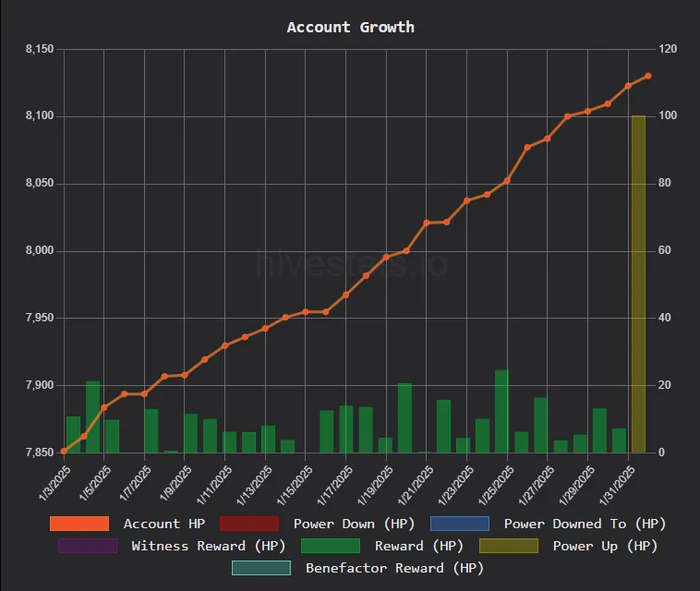Viewport: 700px width, 591px height.
Task: Click the x-axis label '1/27/2025'
Action: click(x=537, y=485)
